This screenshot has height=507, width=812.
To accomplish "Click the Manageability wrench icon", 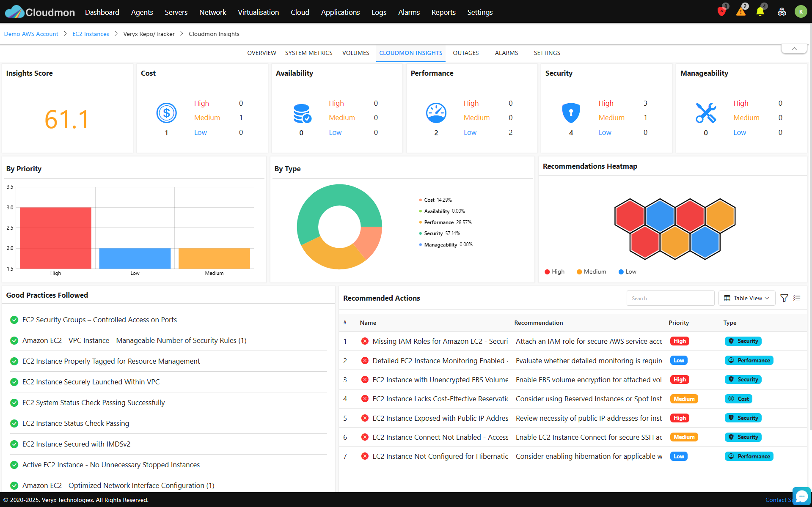I will tap(706, 113).
